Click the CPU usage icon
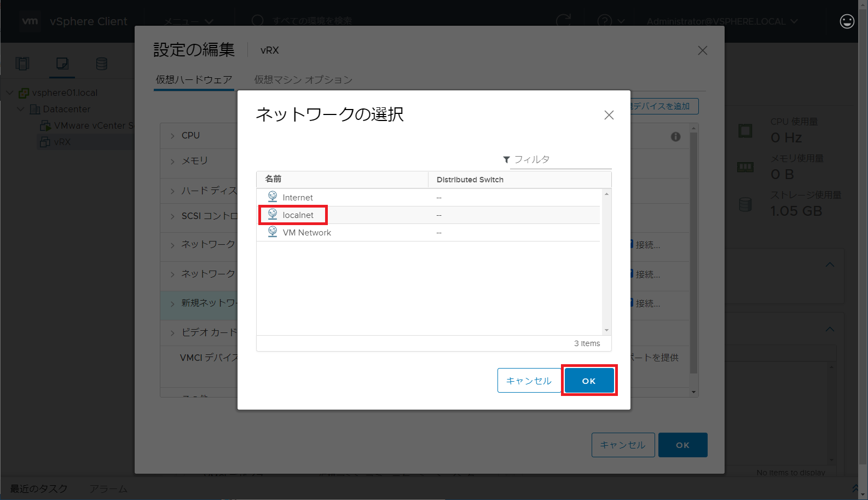 click(745, 131)
